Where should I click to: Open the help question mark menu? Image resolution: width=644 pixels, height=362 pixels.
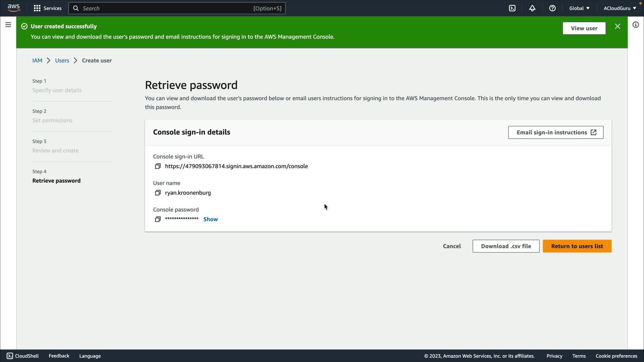tap(552, 8)
